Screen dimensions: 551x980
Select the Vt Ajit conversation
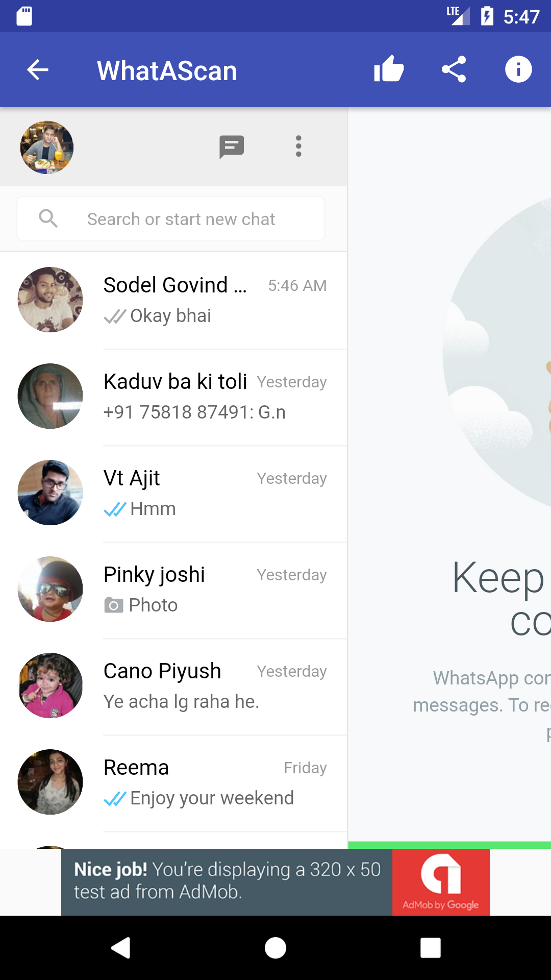click(173, 494)
